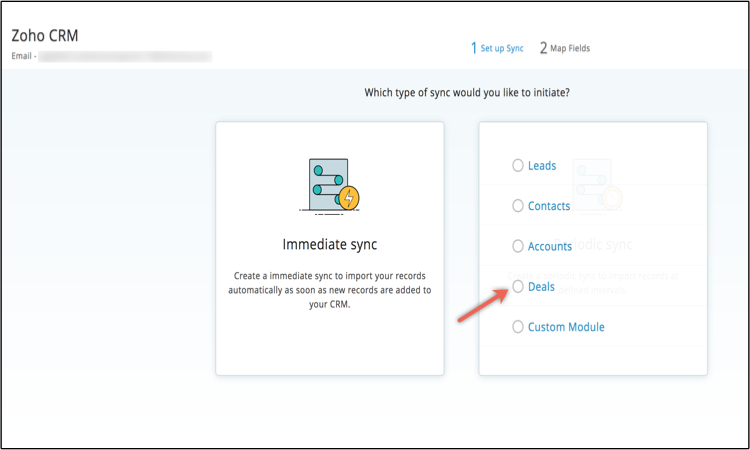This screenshot has height=450, width=750.
Task: Click the Custom Module label
Action: point(566,327)
